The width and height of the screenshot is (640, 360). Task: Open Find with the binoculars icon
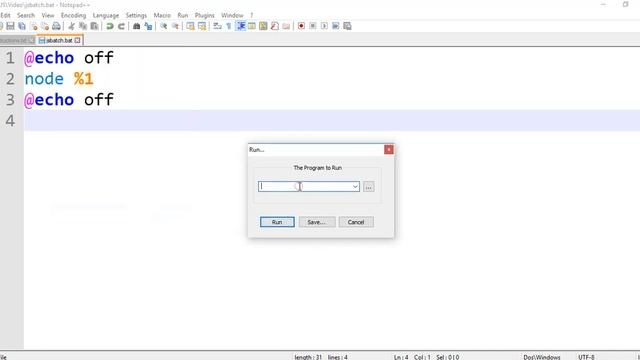click(x=137, y=26)
